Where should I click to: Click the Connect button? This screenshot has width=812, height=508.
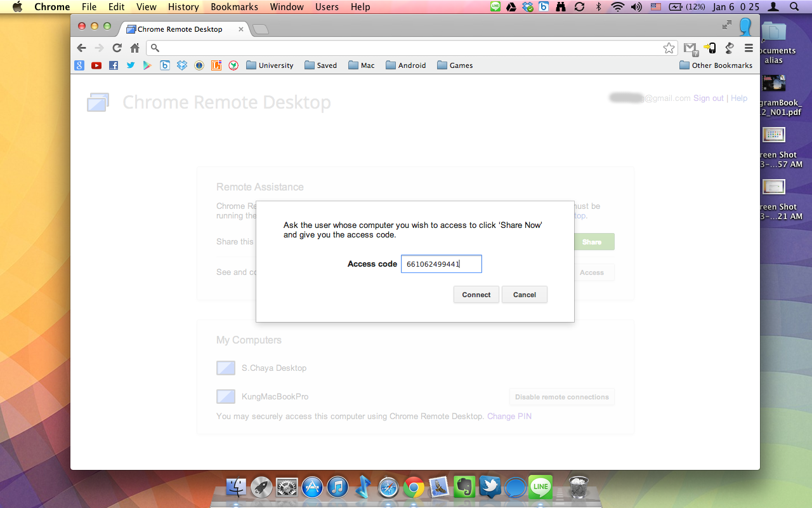coord(476,295)
